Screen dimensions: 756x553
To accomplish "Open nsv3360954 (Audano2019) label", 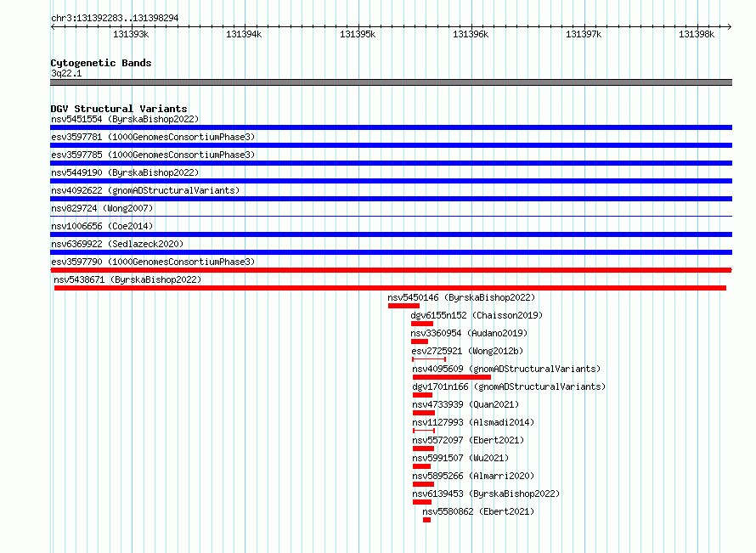I will (x=469, y=333).
